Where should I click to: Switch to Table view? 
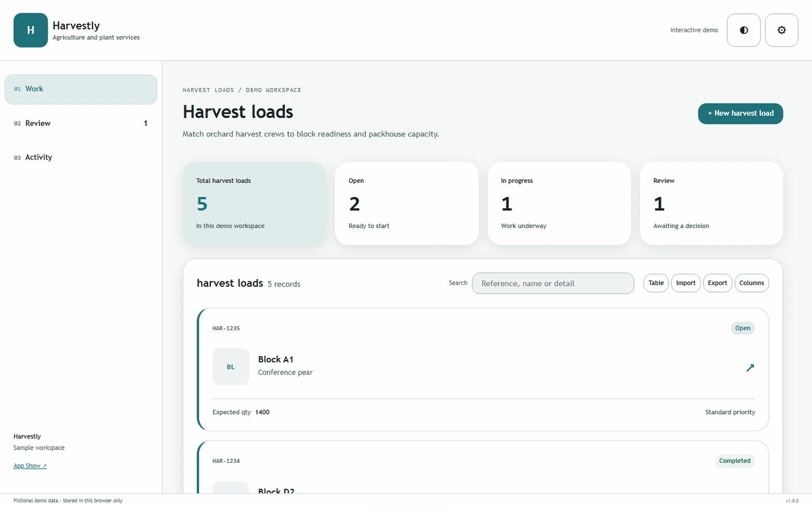tap(656, 283)
